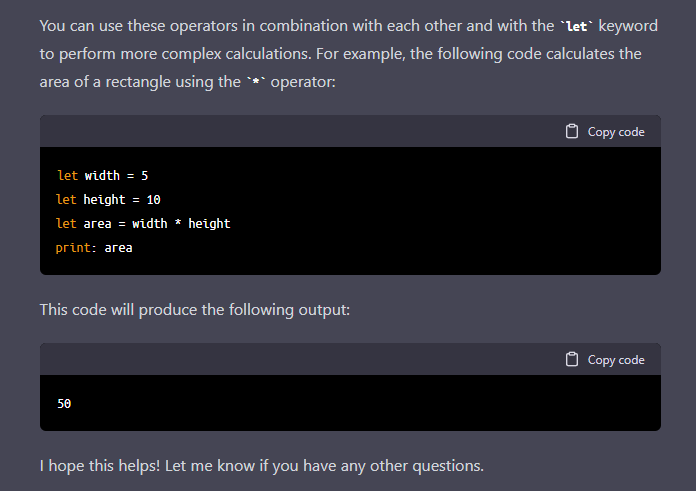Viewport: 696px width, 491px height.
Task: Click the number 5 in the width line
Action: point(144,176)
